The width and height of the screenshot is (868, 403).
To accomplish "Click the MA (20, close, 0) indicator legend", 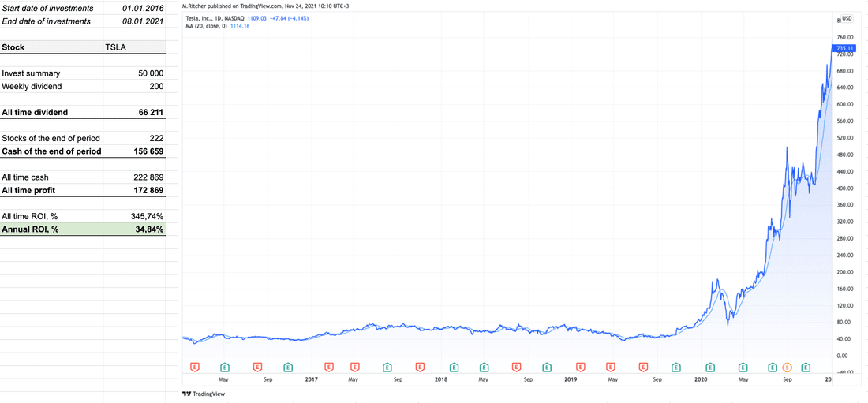I will (x=207, y=26).
